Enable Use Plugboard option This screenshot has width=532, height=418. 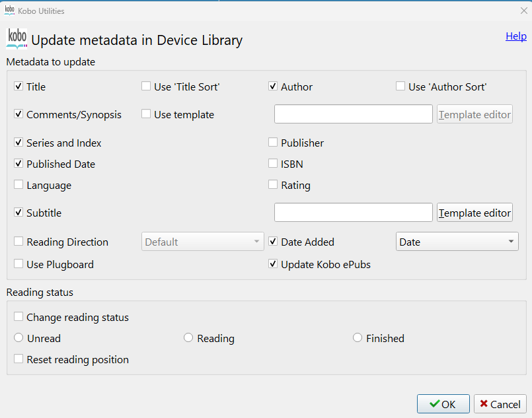pos(19,264)
